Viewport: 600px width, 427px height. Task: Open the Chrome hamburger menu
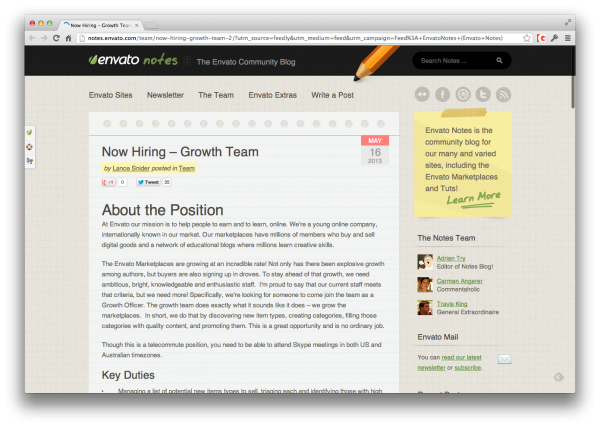click(x=568, y=38)
